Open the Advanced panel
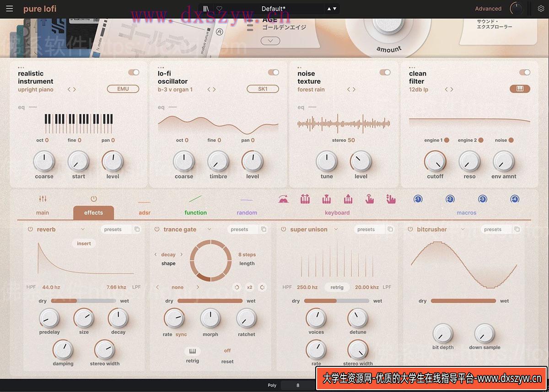 pos(488,9)
